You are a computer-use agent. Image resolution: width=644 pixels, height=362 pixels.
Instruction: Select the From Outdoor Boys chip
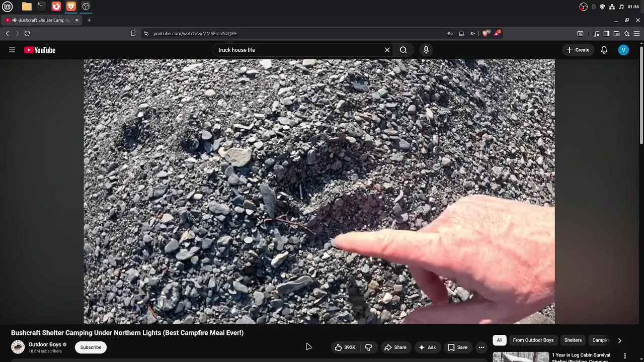pos(533,340)
